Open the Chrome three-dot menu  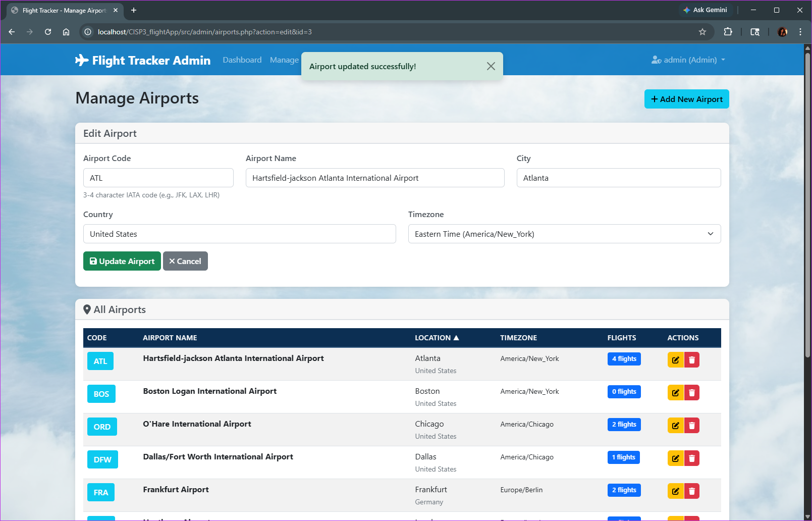(x=800, y=32)
